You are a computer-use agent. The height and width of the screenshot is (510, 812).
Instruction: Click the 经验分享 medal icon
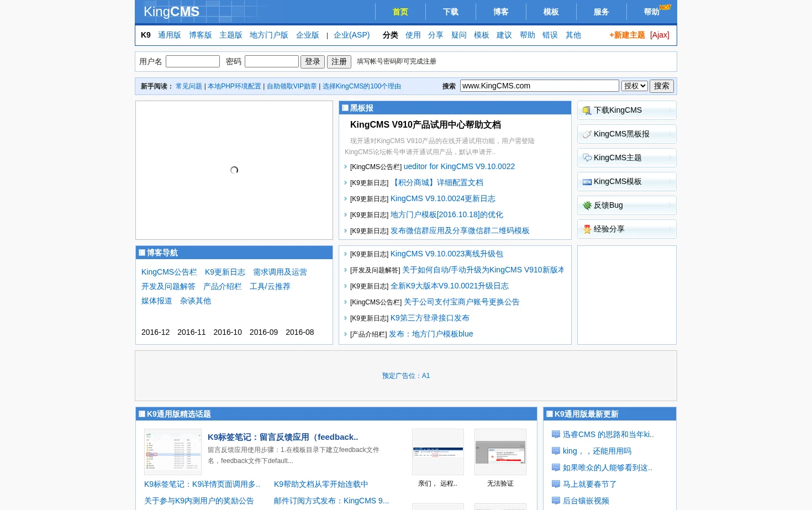[x=587, y=229]
